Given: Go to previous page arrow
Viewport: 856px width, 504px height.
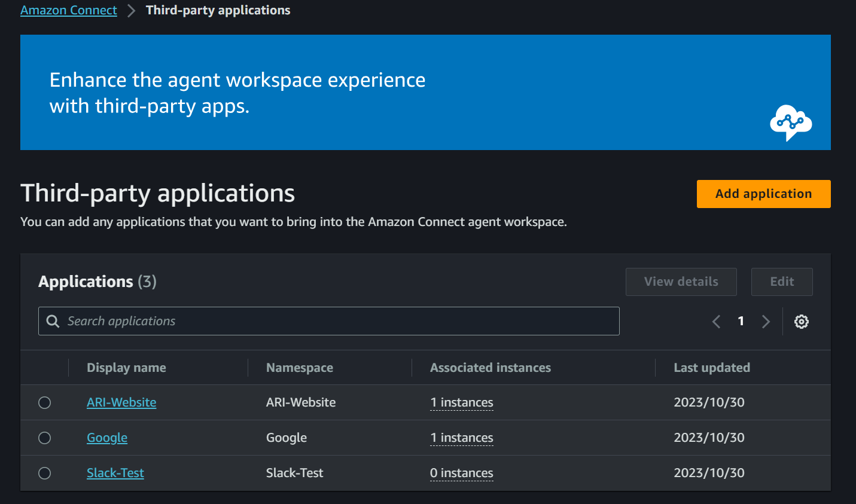Looking at the screenshot, I should [716, 322].
